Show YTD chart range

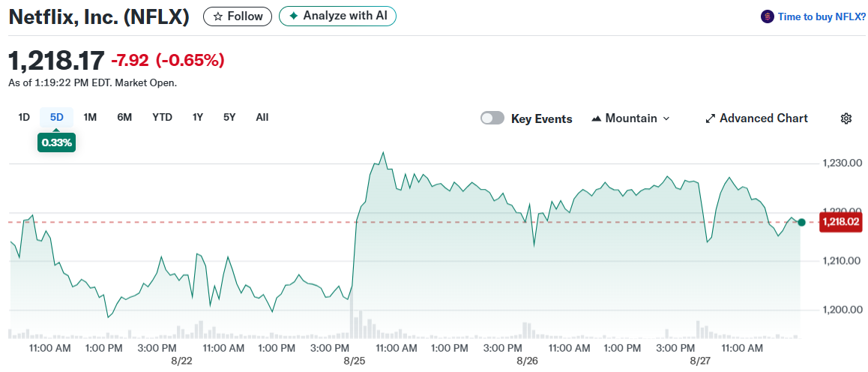(x=162, y=117)
